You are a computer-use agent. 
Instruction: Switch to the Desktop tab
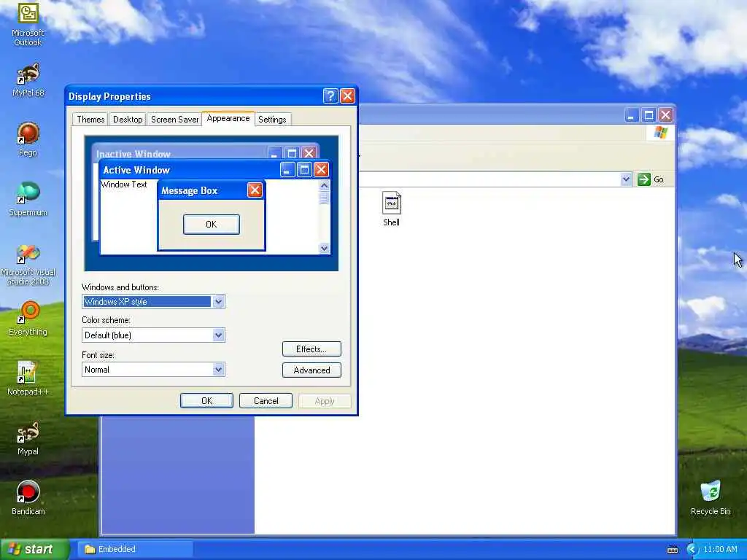(x=128, y=120)
